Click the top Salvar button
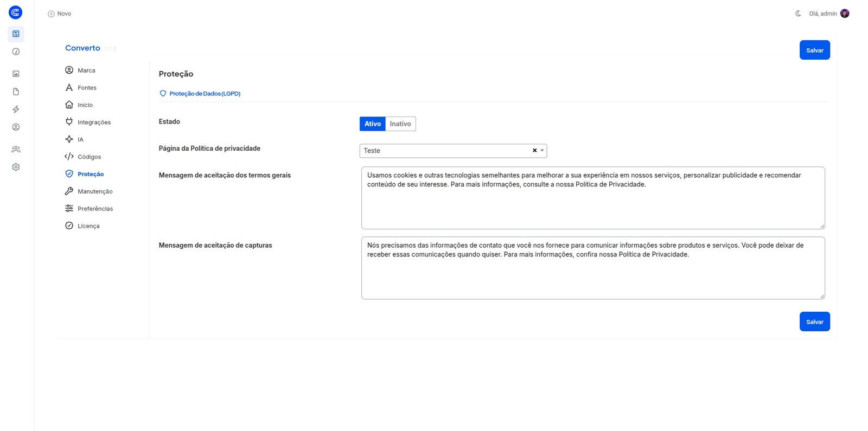 pyautogui.click(x=814, y=50)
